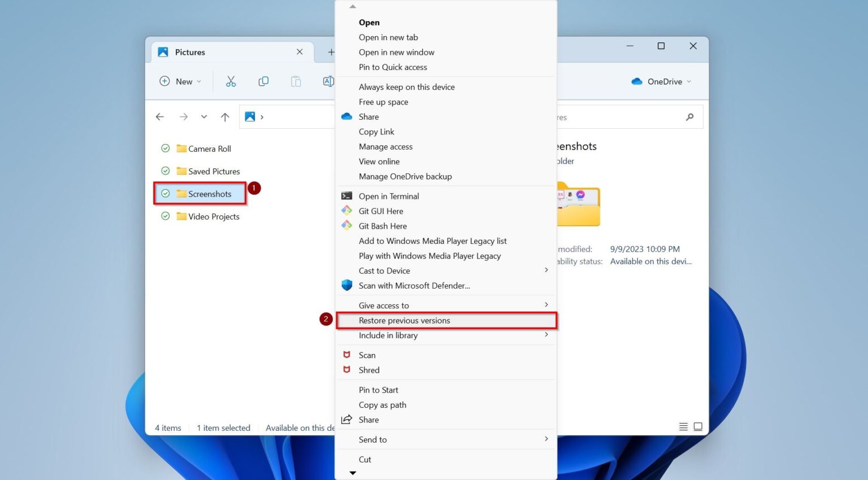Click the McAfee Shred icon
Image resolution: width=868 pixels, height=480 pixels.
pos(346,370)
